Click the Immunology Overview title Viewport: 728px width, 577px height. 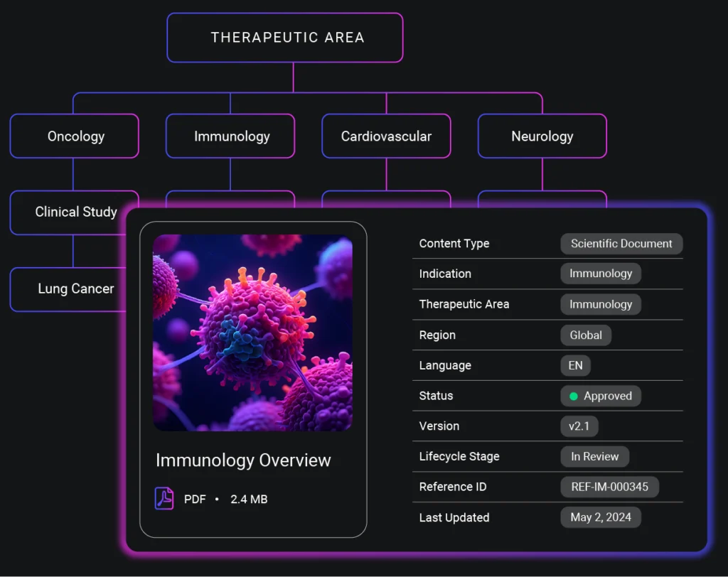pyautogui.click(x=243, y=460)
